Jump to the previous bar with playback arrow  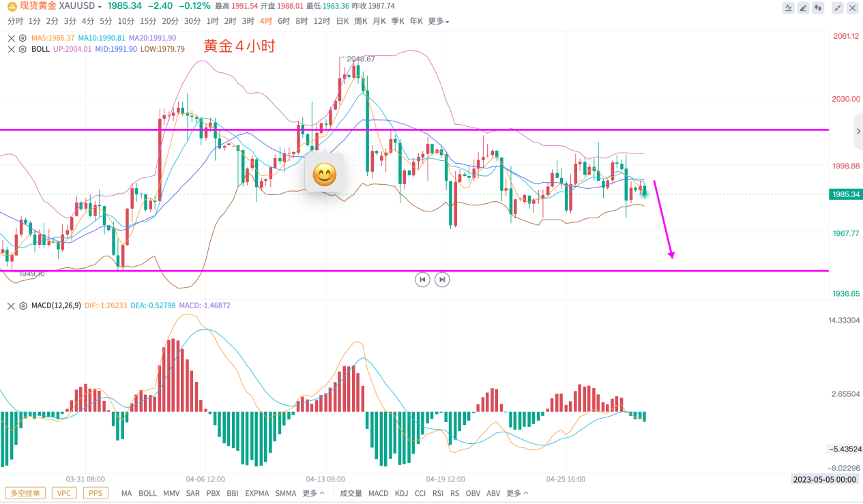tap(422, 279)
